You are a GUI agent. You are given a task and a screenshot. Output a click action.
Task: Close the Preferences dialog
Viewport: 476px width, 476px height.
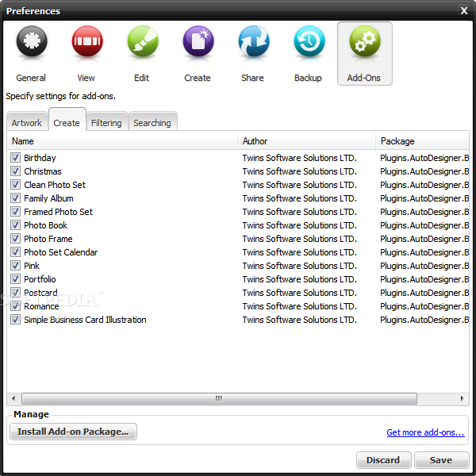click(x=464, y=10)
